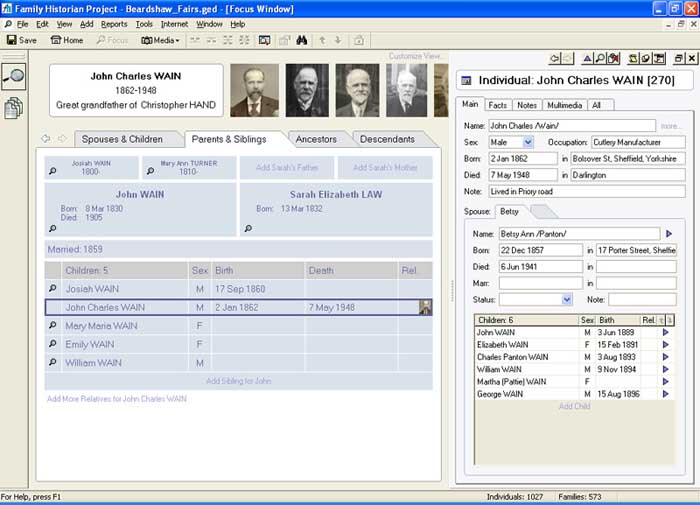Open the Media dropdown in toolbar
The height and width of the screenshot is (505, 700).
pyautogui.click(x=160, y=41)
